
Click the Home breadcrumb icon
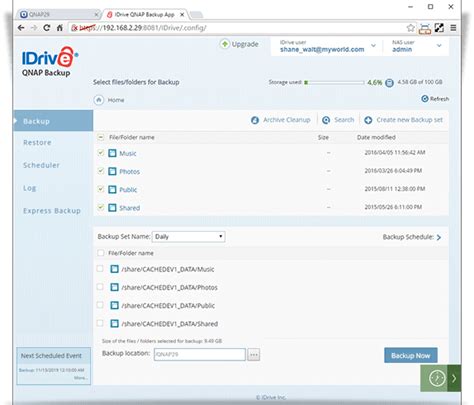[x=99, y=100]
